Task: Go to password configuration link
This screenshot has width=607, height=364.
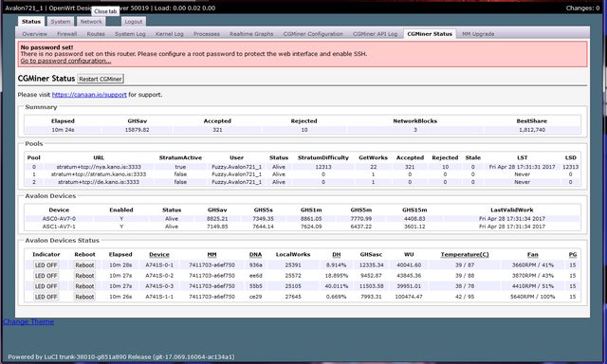Action: (65, 61)
